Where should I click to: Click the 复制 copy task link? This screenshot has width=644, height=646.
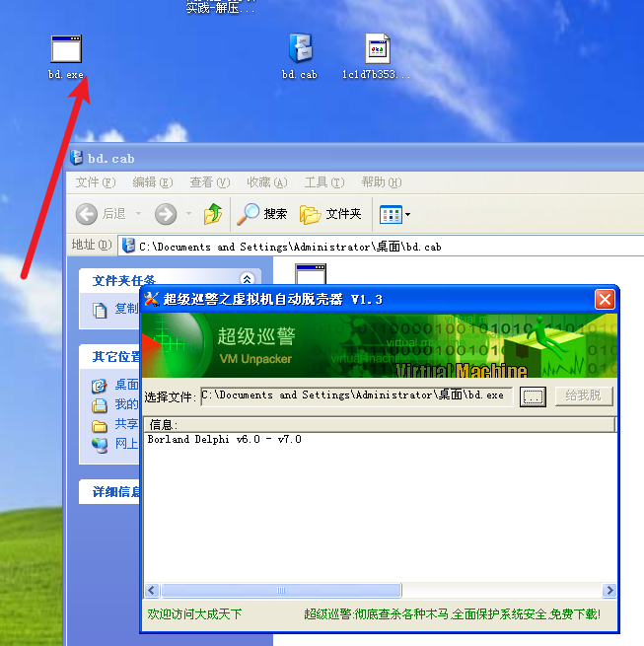126,309
